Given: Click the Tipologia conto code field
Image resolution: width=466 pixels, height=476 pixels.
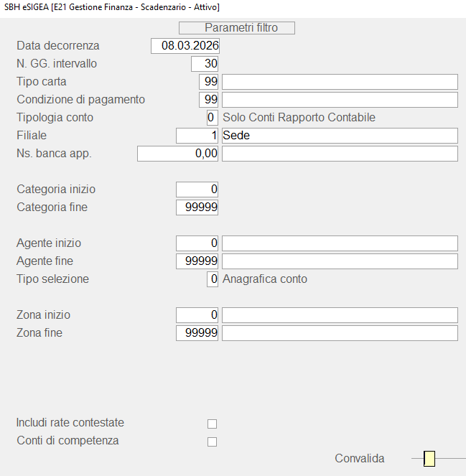Looking at the screenshot, I should coord(212,118).
